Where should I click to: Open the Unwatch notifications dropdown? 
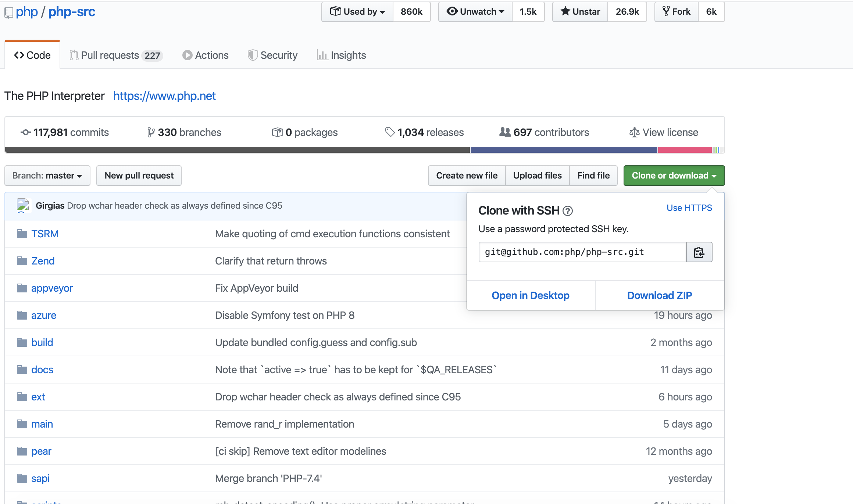pyautogui.click(x=475, y=12)
